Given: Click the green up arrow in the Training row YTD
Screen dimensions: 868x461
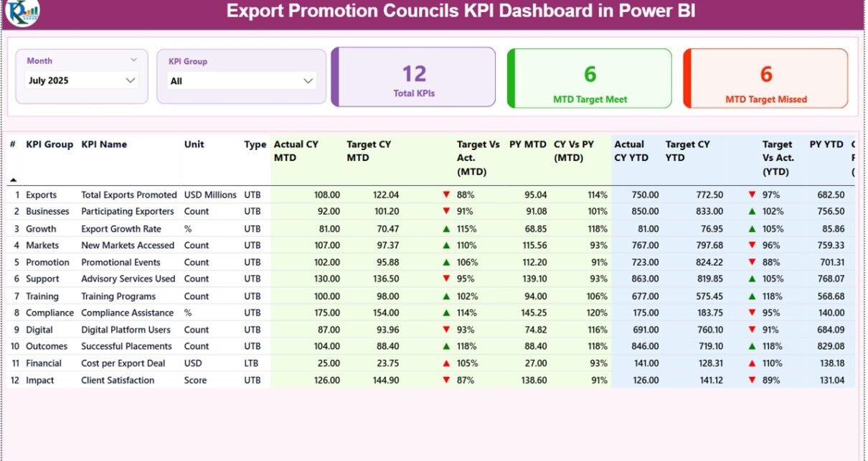Looking at the screenshot, I should (752, 297).
